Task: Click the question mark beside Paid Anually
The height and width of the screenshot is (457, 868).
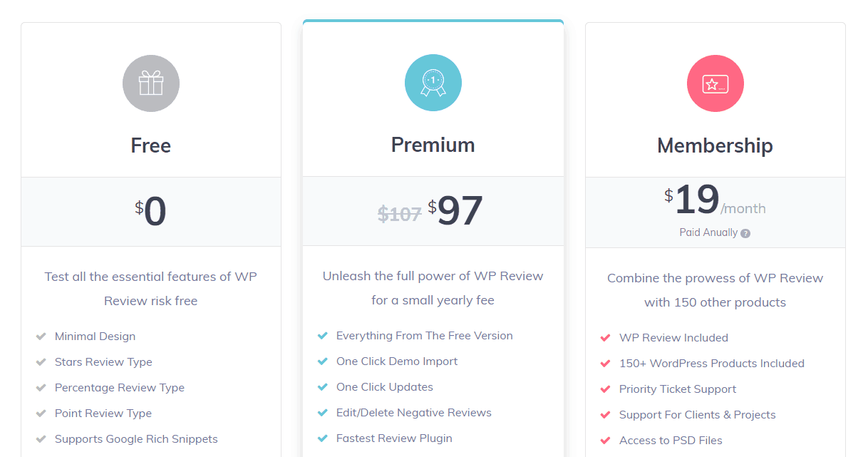Action: click(745, 233)
